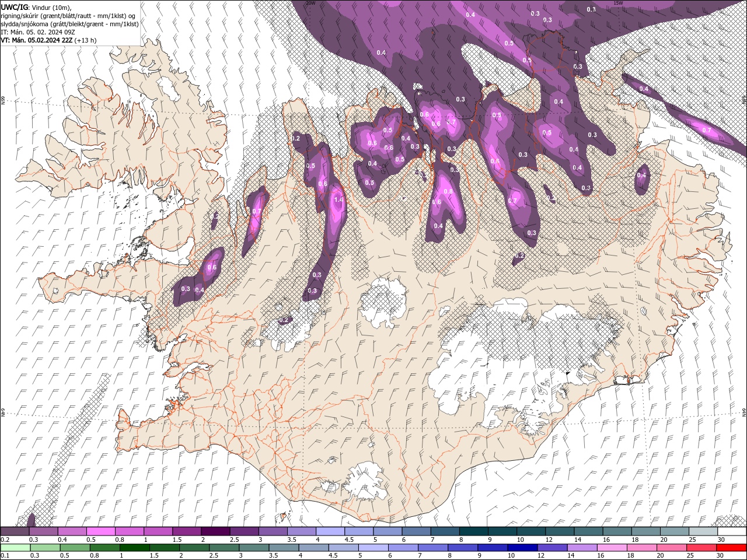Select the white 30 swatch in the top legend row
This screenshot has height=560, width=747.
(x=732, y=531)
